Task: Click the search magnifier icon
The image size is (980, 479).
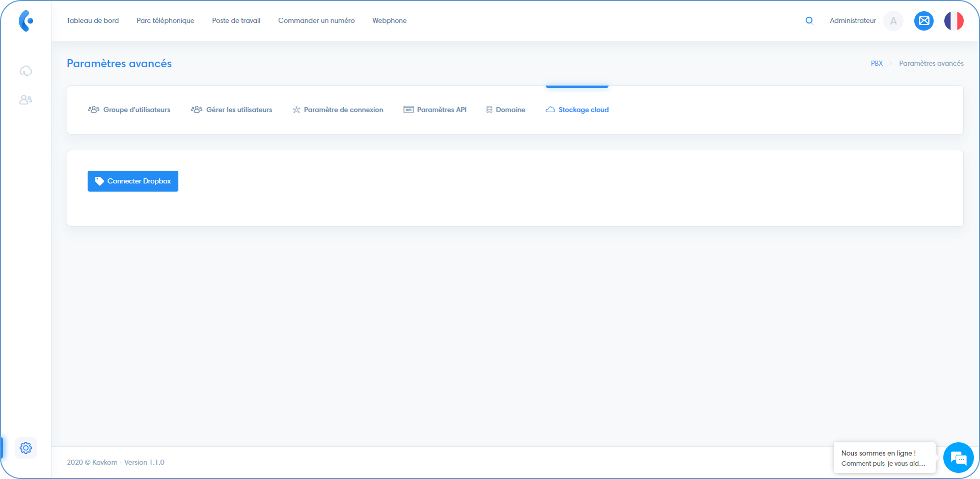Action: coord(809,20)
